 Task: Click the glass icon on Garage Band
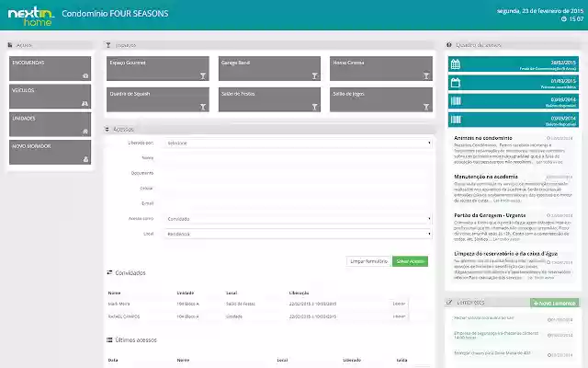(x=314, y=75)
